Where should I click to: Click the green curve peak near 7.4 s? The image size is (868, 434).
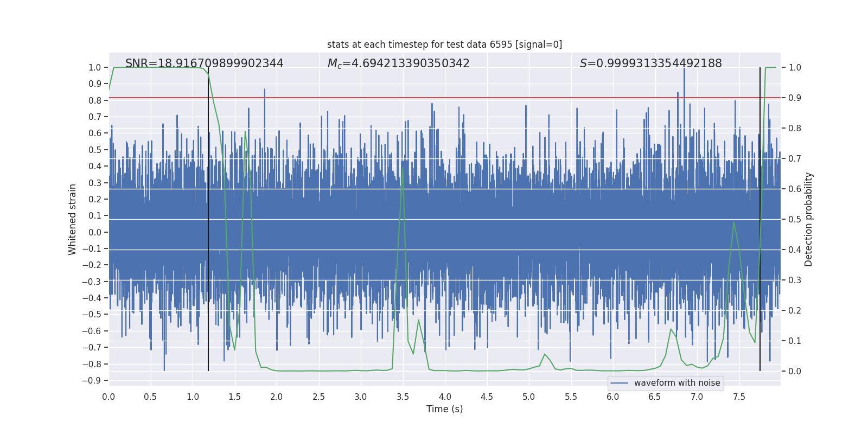pyautogui.click(x=734, y=222)
